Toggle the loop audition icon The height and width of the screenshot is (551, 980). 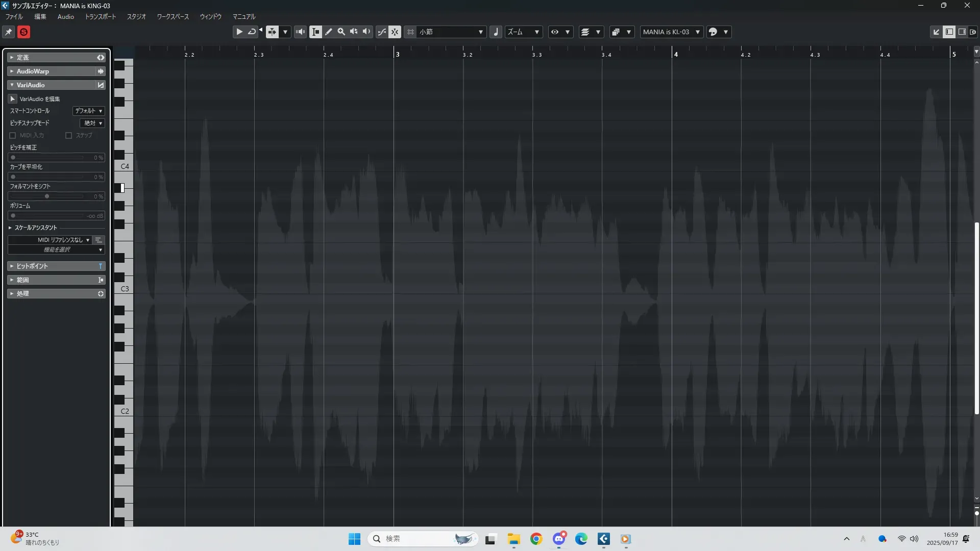coord(252,32)
